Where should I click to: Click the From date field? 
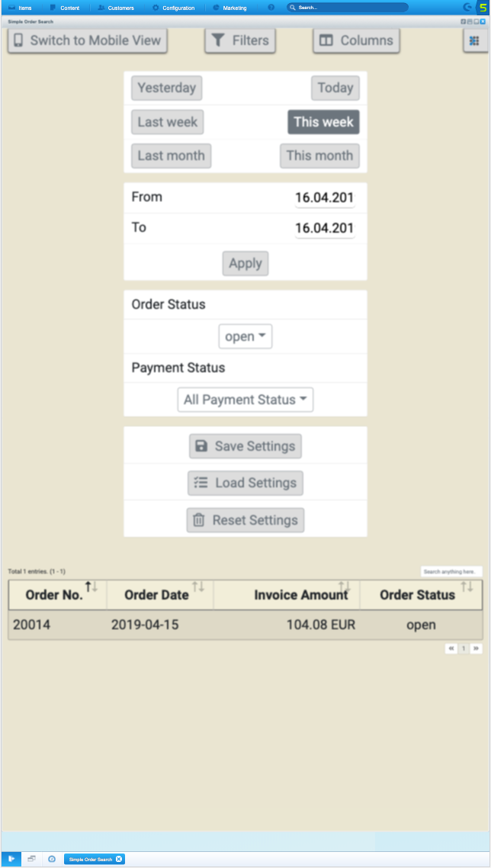[x=325, y=198]
